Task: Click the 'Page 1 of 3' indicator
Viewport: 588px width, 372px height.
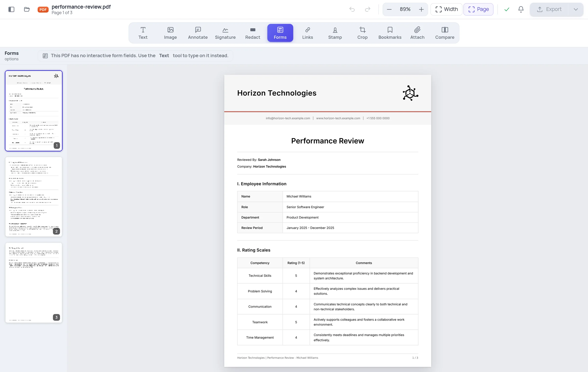Action: tap(62, 13)
